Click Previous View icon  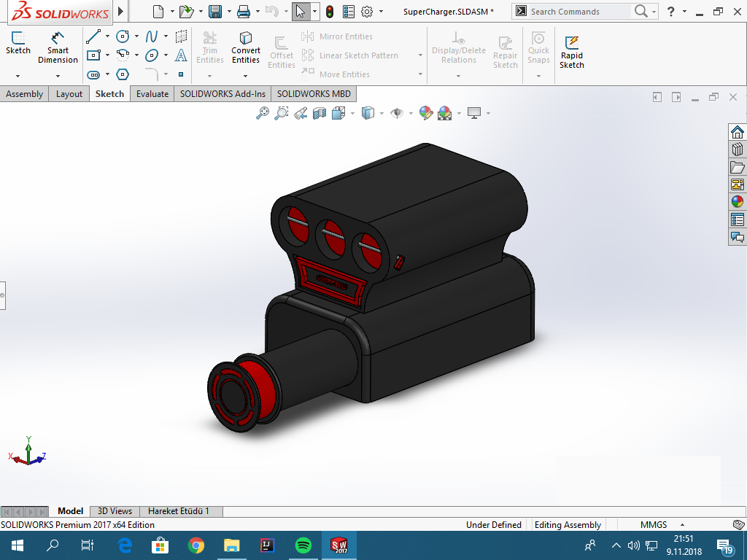(x=301, y=113)
